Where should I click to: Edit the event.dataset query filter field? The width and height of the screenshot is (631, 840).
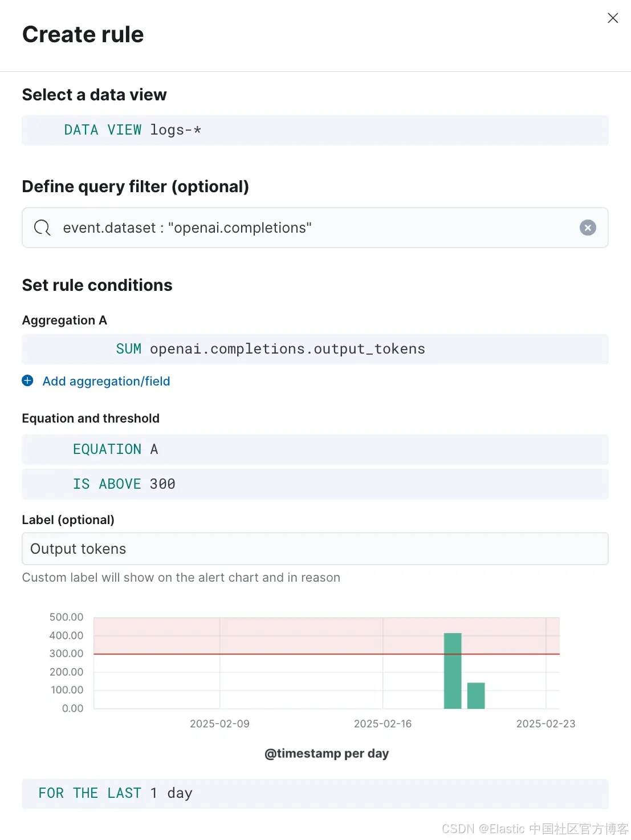pyautogui.click(x=315, y=228)
